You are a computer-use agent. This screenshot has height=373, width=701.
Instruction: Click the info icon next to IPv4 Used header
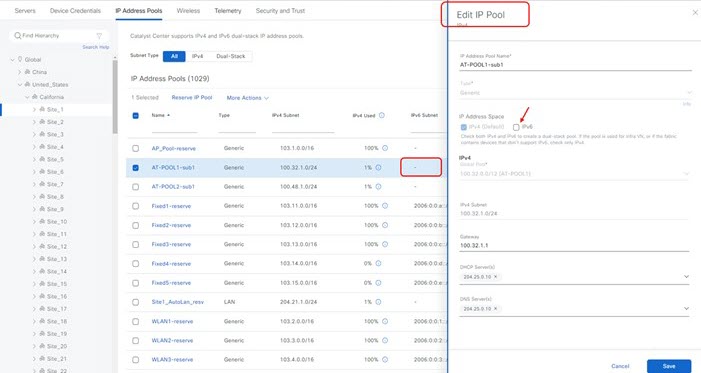[382, 115]
